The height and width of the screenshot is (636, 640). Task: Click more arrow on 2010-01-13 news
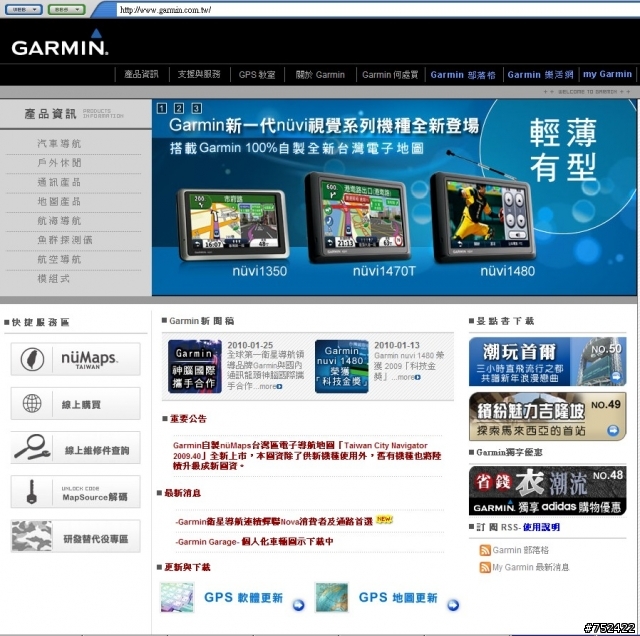418,378
